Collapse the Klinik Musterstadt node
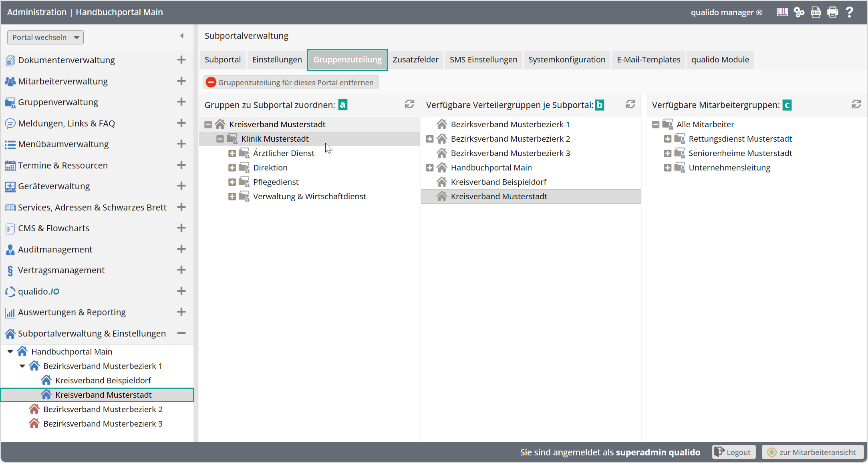868x463 pixels. click(x=220, y=139)
